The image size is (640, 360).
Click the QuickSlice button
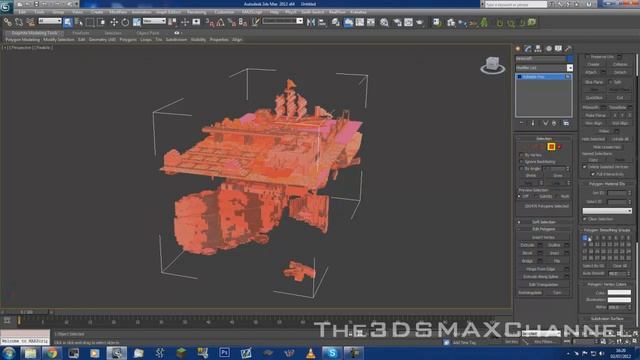[x=594, y=98]
